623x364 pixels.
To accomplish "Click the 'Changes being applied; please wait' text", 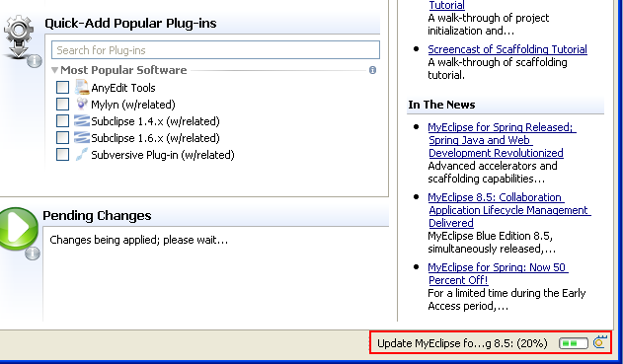I will point(138,240).
